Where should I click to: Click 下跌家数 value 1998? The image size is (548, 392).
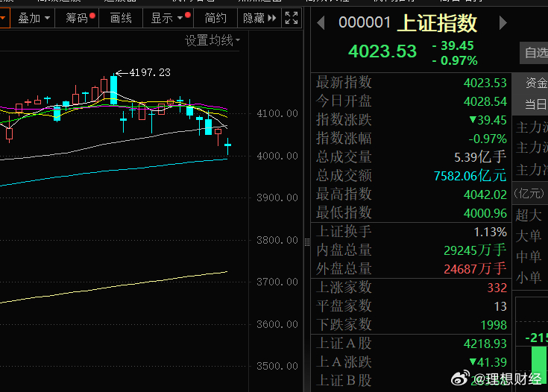[494, 325]
